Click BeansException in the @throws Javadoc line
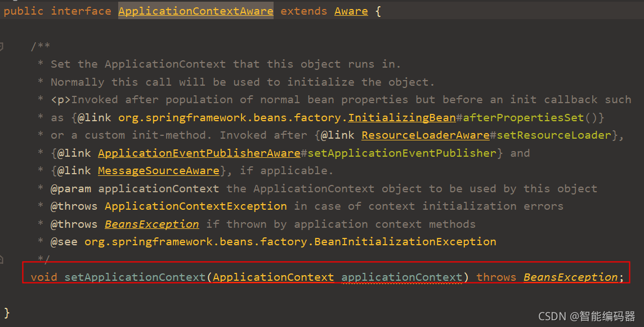The width and height of the screenshot is (644, 327). tap(152, 224)
